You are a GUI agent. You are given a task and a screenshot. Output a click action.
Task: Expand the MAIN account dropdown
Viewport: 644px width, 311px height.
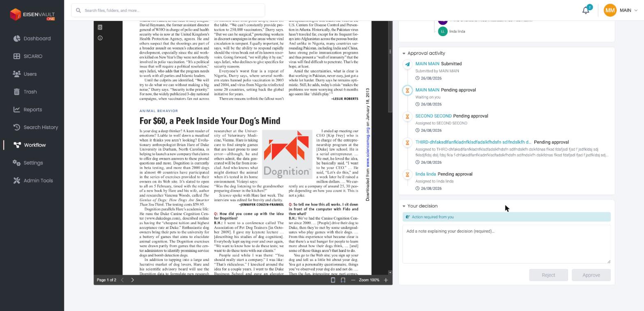[x=629, y=10]
